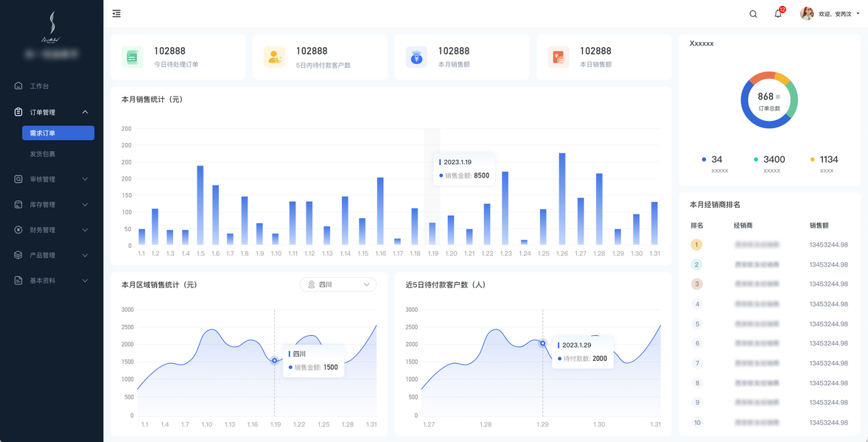Open the 四川 region dropdown
This screenshot has width=868, height=442.
tap(338, 284)
